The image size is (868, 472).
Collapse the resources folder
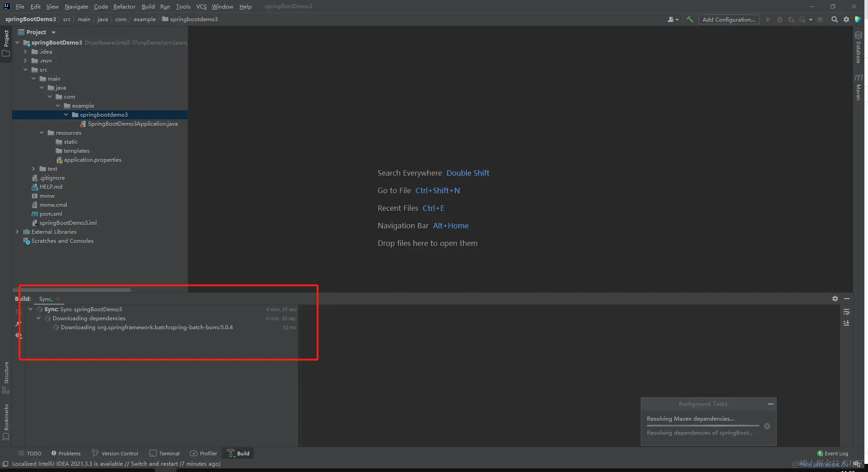[41, 133]
